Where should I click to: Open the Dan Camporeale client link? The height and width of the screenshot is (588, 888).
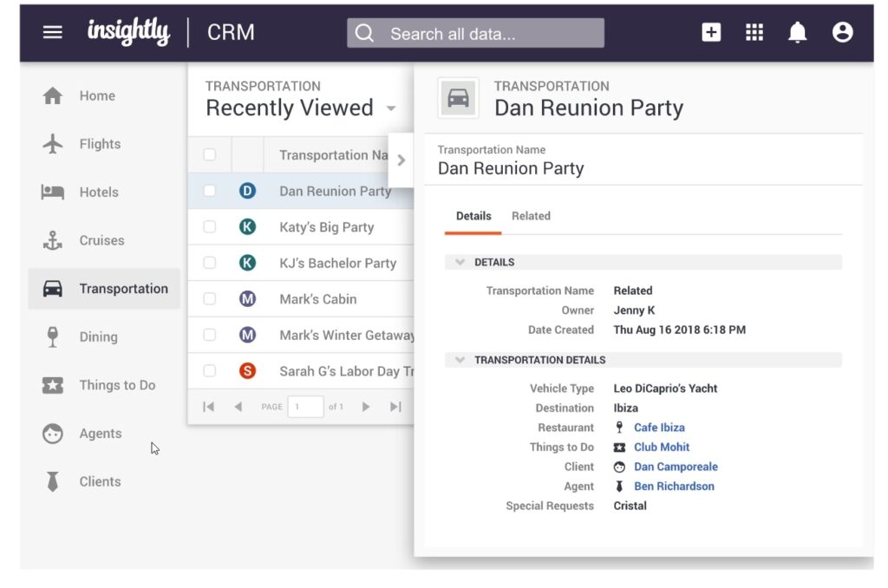point(676,467)
